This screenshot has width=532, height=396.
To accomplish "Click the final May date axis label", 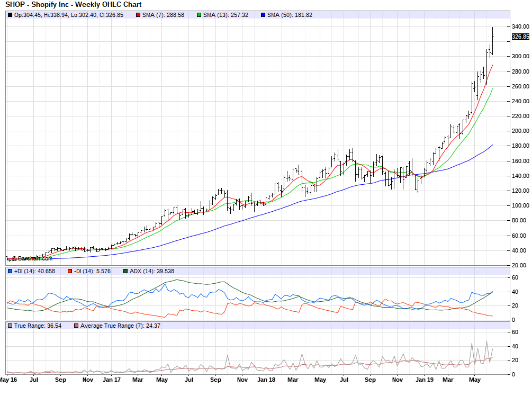I will tap(475, 380).
